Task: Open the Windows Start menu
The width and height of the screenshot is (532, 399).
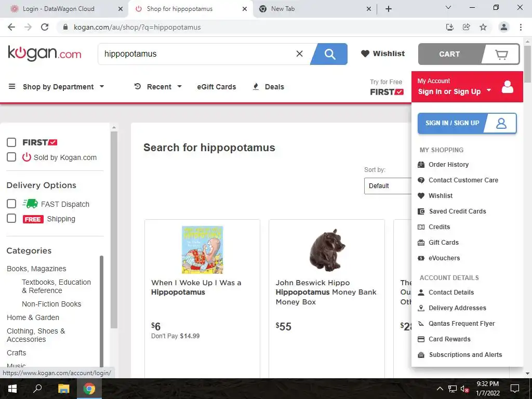Action: 12,389
